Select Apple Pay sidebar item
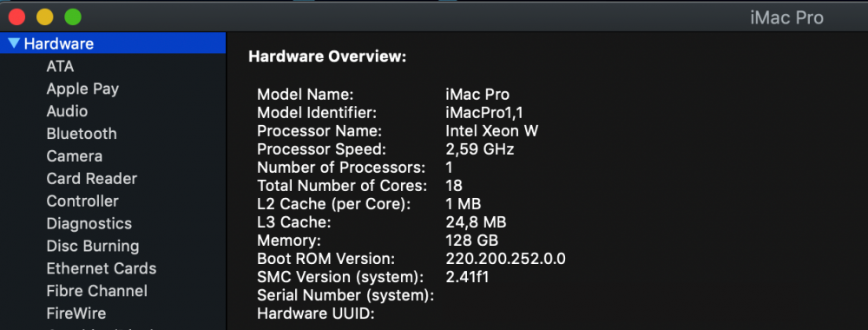Viewport: 868px width, 330px height. click(82, 89)
